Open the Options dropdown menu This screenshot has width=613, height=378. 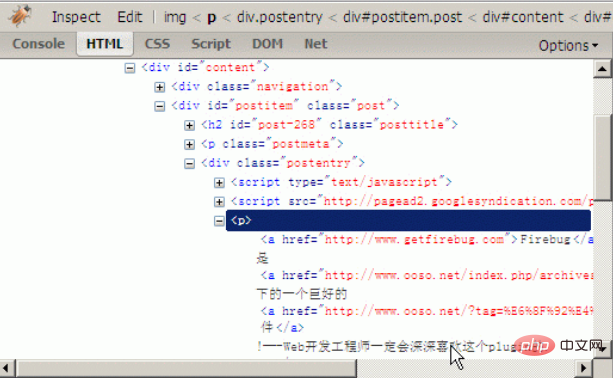pos(568,46)
